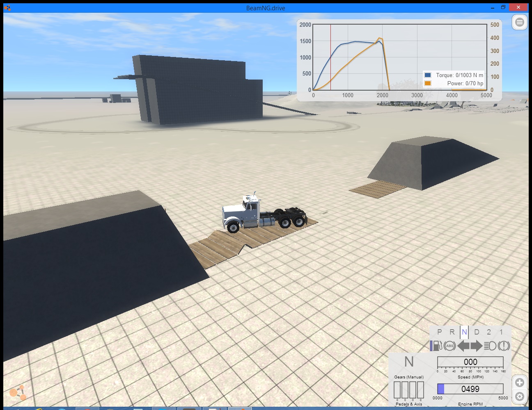Click the 4000 RPM axis label on graph
The image size is (532, 410).
coord(452,95)
